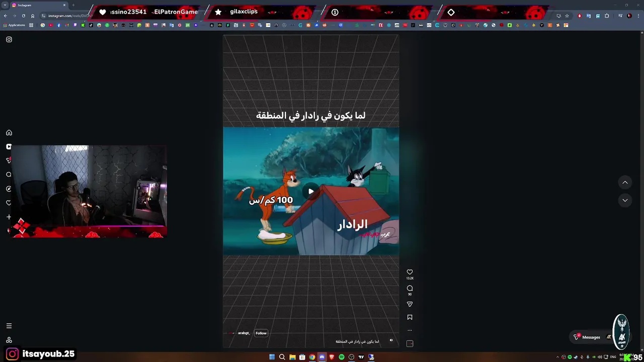Open the TikTok bookmark icon
The image size is (644, 362).
91,25
